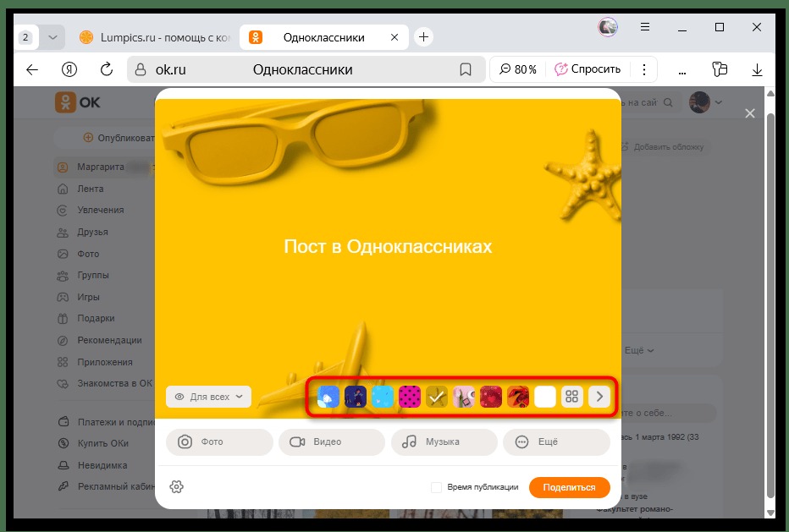Select the pale pink cosmetics background swatch
The image size is (789, 532).
[464, 397]
